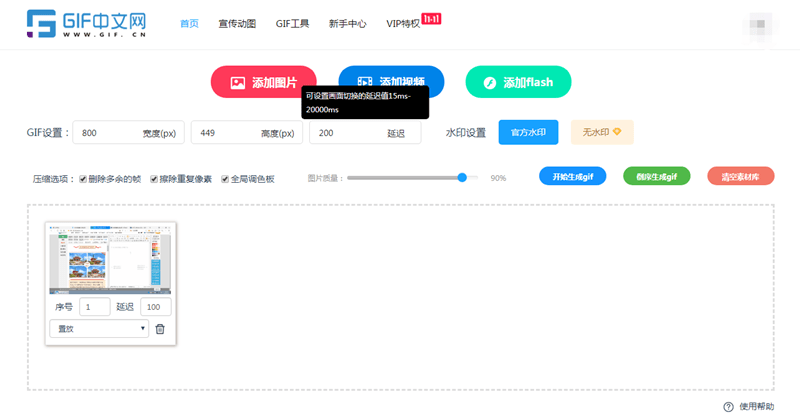Viewport: 800px width, 418px height.
Task: Focus the GIF 宽度(px) field
Action: pyautogui.click(x=129, y=133)
